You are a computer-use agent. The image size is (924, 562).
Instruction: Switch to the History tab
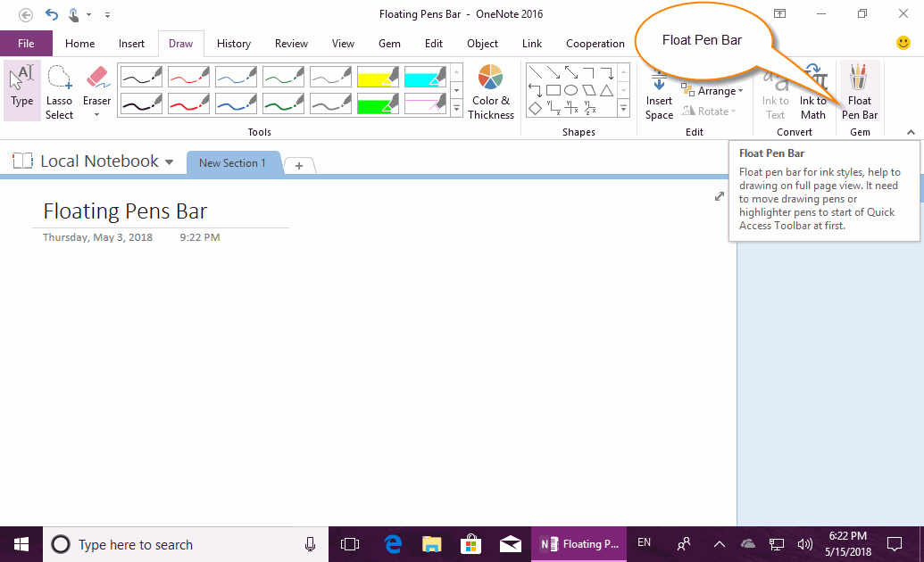tap(234, 44)
